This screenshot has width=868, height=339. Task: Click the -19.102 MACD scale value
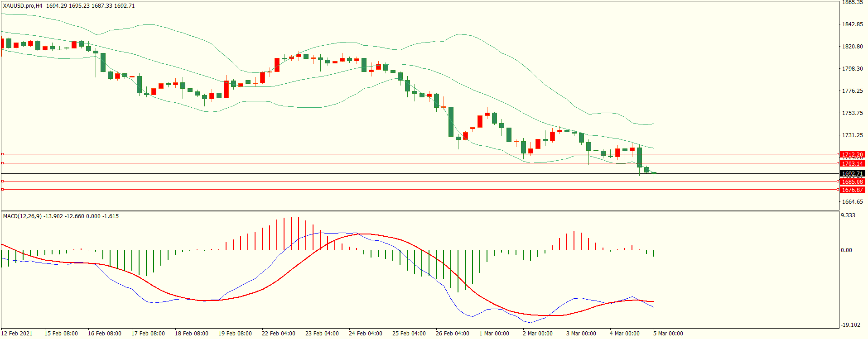coord(850,325)
